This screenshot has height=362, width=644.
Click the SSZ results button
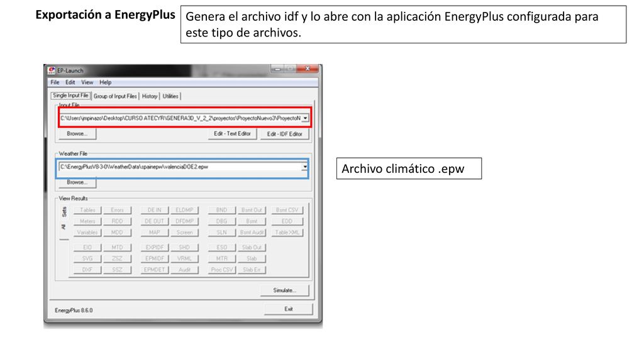tap(117, 270)
